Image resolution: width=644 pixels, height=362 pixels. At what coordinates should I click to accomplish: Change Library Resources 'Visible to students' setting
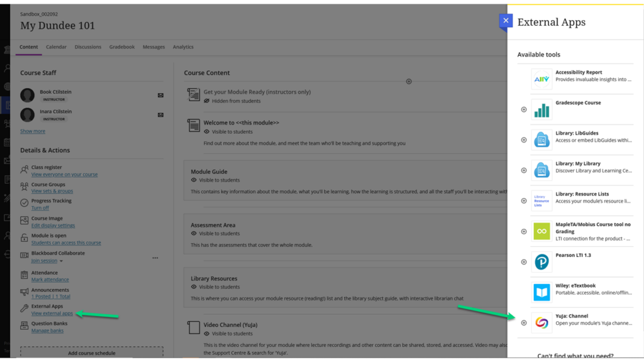[x=215, y=287]
